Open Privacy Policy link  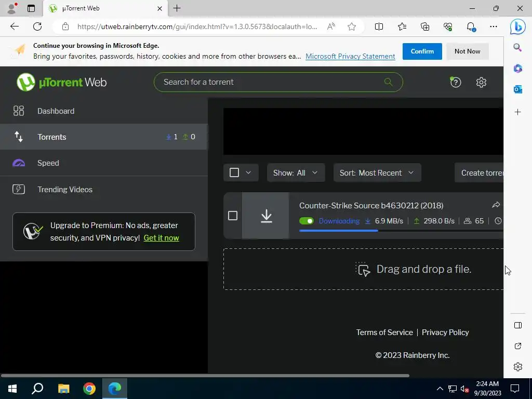coord(445,332)
